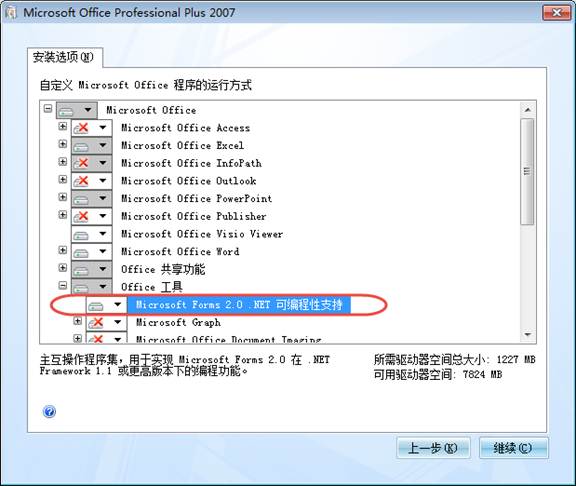This screenshot has height=486, width=576.
Task: Select the Microsoft Office Publisher tree row
Action: point(194,216)
